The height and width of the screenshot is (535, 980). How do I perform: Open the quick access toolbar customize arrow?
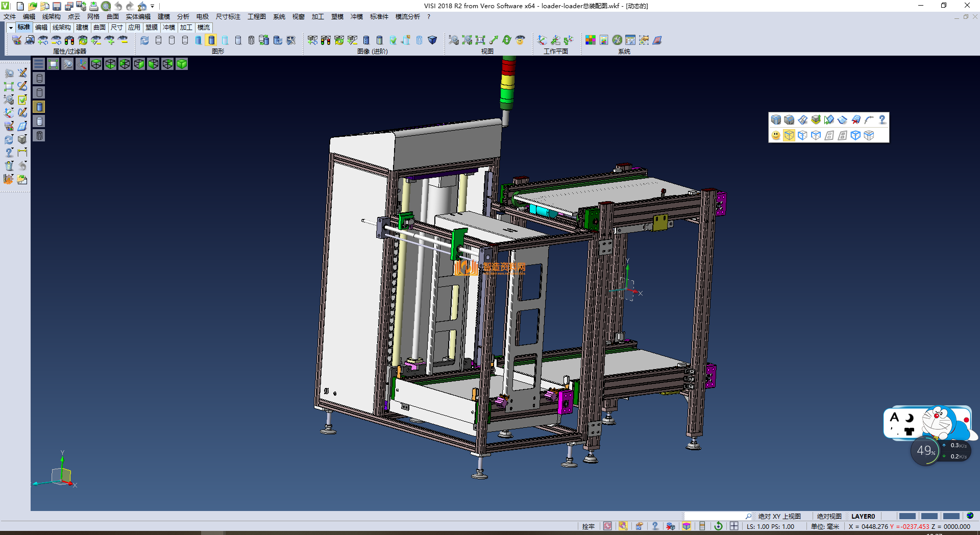153,6
